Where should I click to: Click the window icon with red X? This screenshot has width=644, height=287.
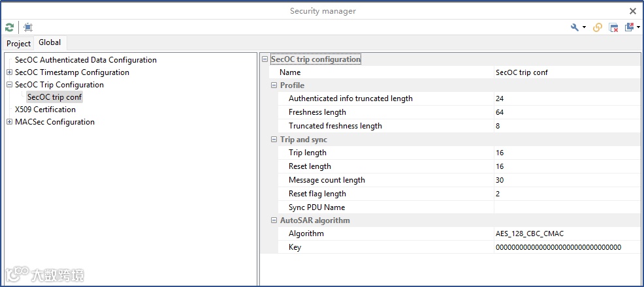[614, 27]
